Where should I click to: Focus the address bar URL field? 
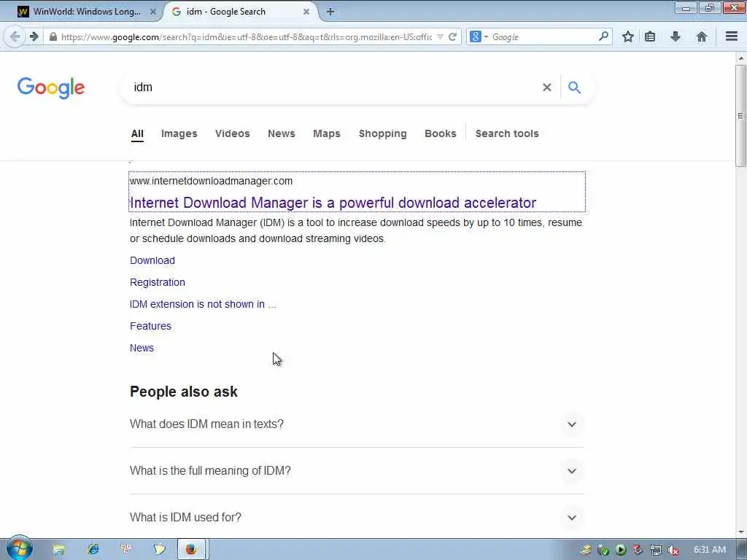click(x=246, y=36)
